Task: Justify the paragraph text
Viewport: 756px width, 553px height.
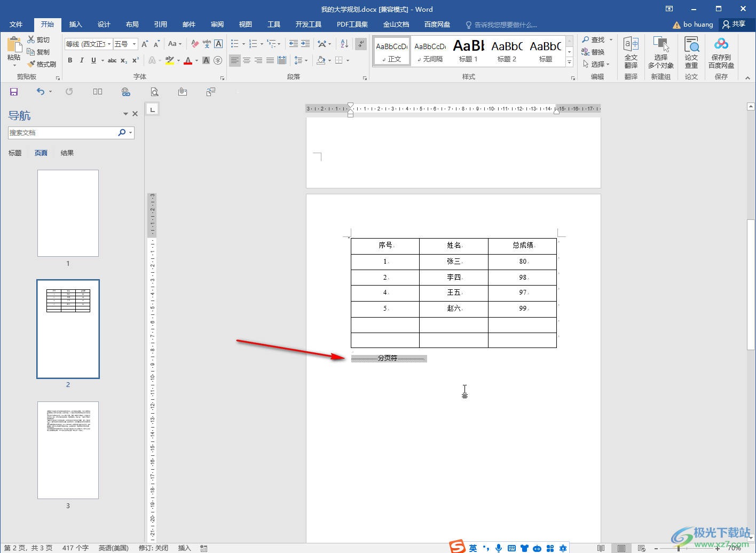Action: click(270, 60)
